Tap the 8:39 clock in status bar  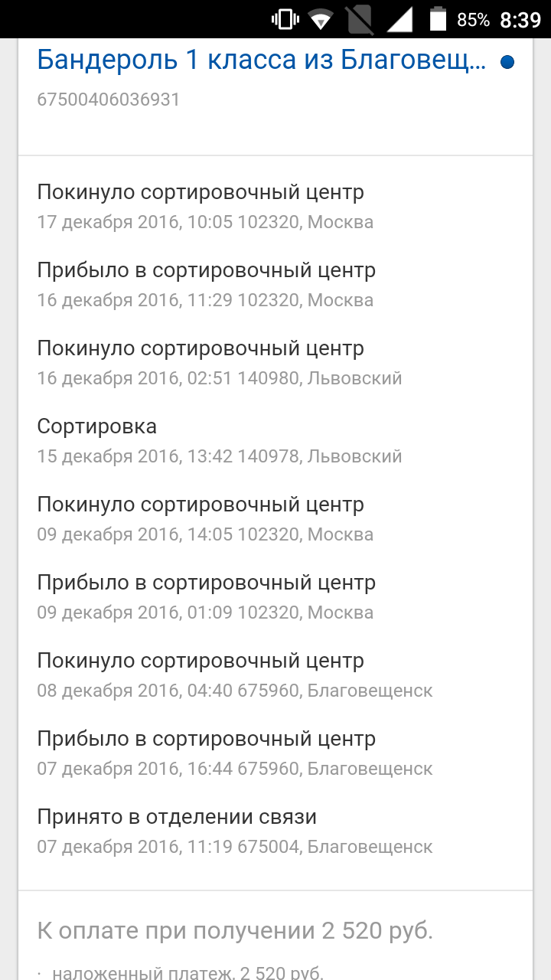[x=520, y=20]
